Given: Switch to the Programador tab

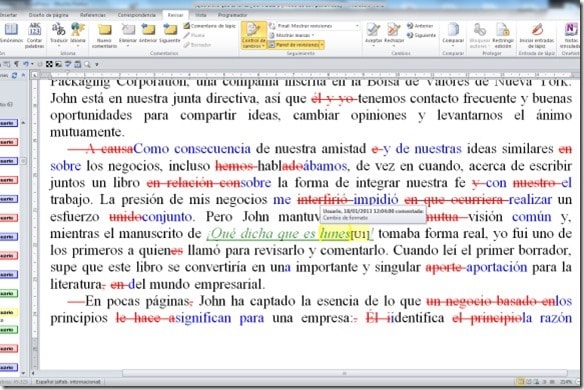Looking at the screenshot, I should click(x=233, y=15).
